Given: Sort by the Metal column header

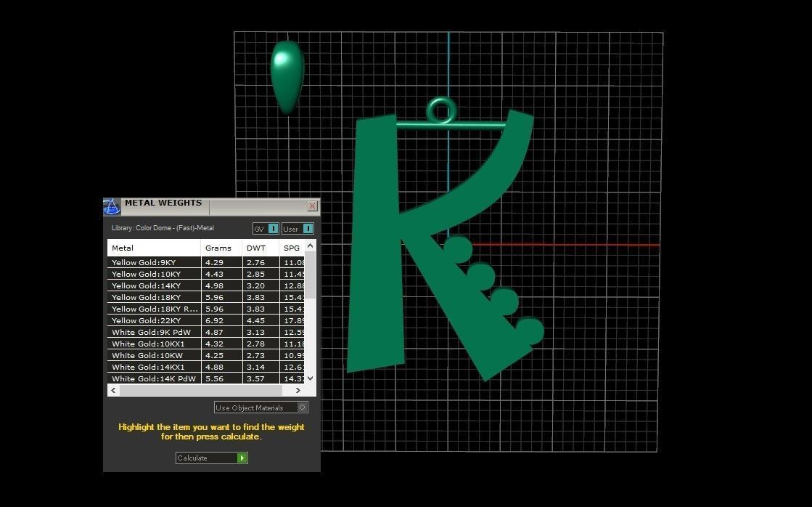Looking at the screenshot, I should pyautogui.click(x=154, y=248).
